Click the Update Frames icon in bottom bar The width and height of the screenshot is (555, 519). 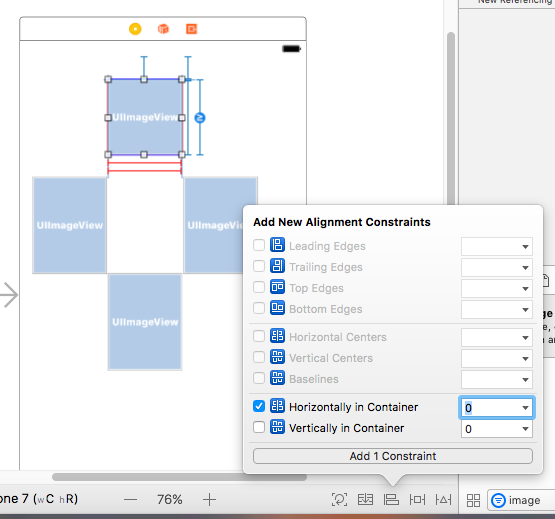click(x=339, y=500)
